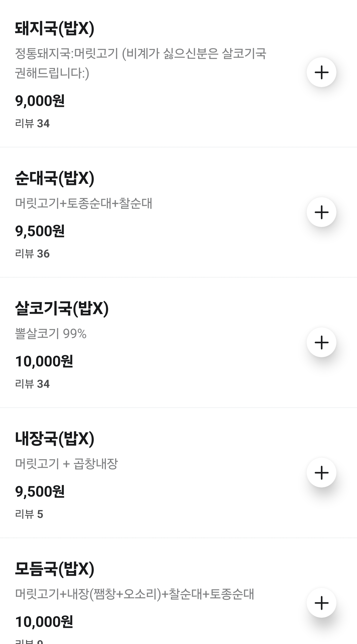
Task: Open the 돼지국(밥X) menu item title
Action: (55, 28)
